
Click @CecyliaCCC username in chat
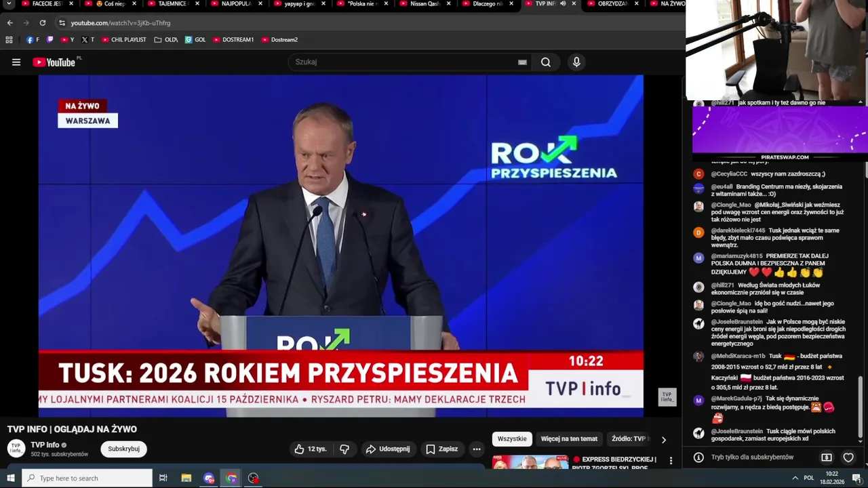pyautogui.click(x=729, y=174)
